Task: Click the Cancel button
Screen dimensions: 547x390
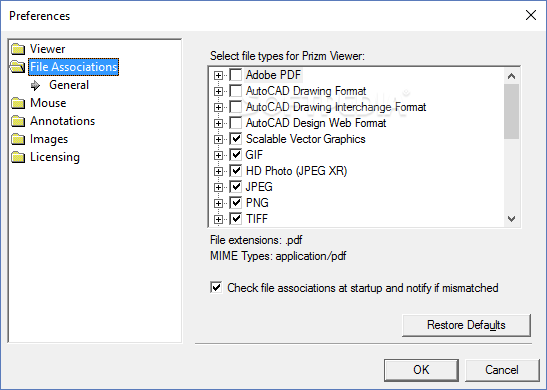Action: (502, 370)
